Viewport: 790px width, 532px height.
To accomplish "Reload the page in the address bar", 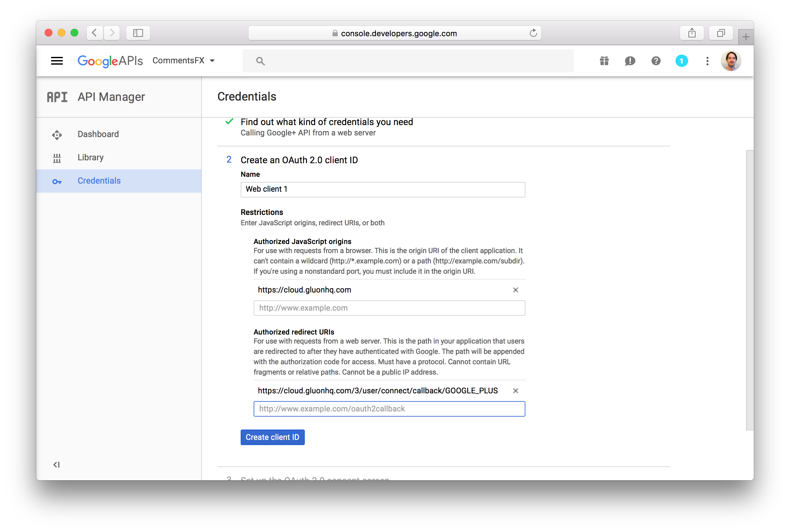I will coord(533,33).
